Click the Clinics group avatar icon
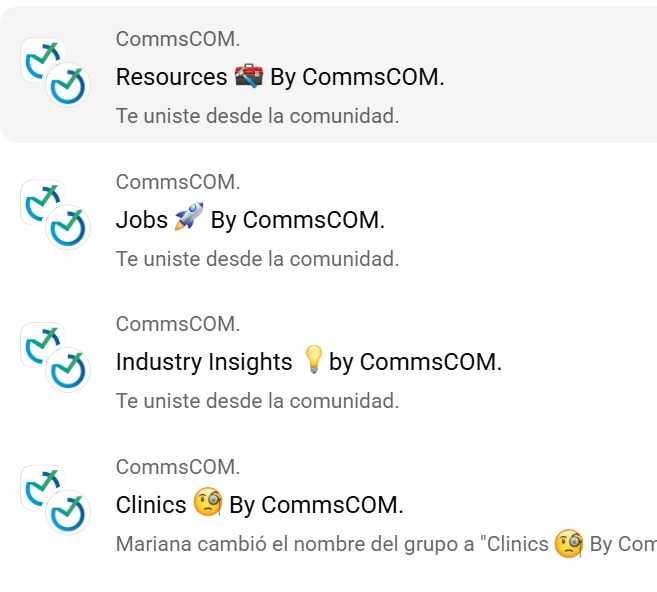The height and width of the screenshot is (592, 657). coord(56,500)
